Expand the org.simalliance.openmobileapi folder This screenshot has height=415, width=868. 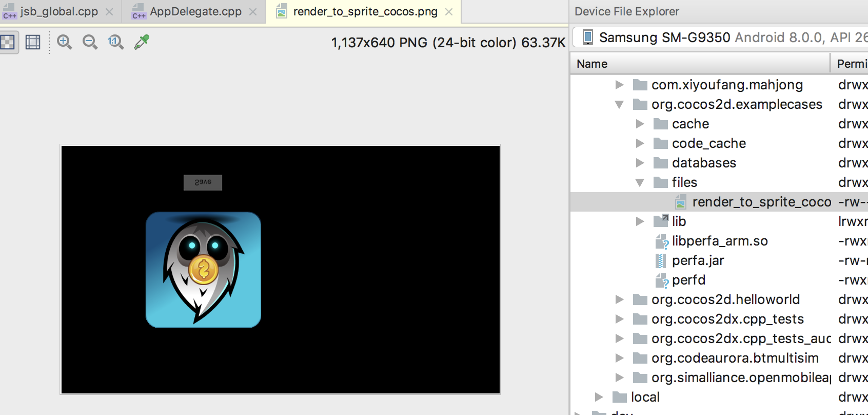pos(620,378)
